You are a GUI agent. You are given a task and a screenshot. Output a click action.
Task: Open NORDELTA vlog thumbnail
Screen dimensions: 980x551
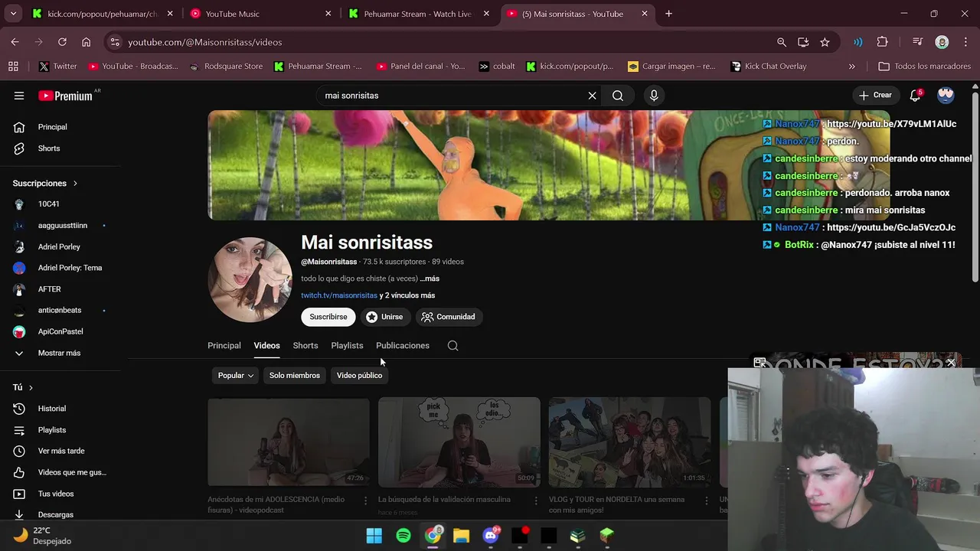(630, 442)
